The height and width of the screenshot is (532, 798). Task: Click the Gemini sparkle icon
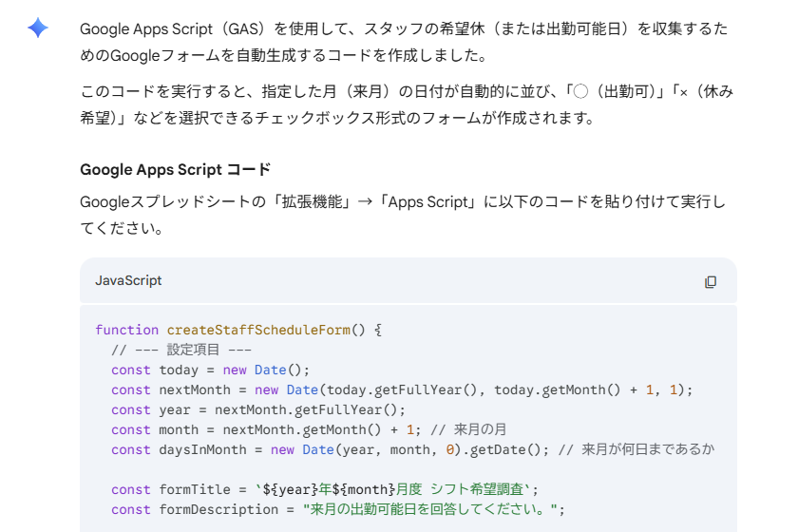38,28
